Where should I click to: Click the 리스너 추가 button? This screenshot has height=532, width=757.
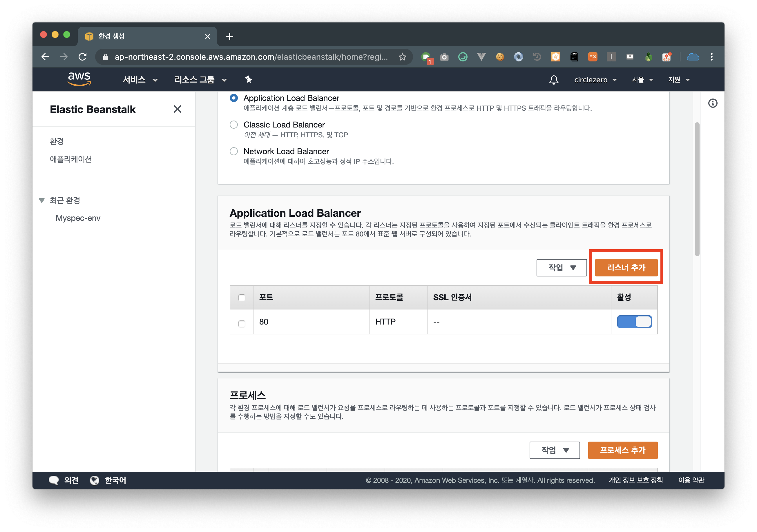click(626, 267)
